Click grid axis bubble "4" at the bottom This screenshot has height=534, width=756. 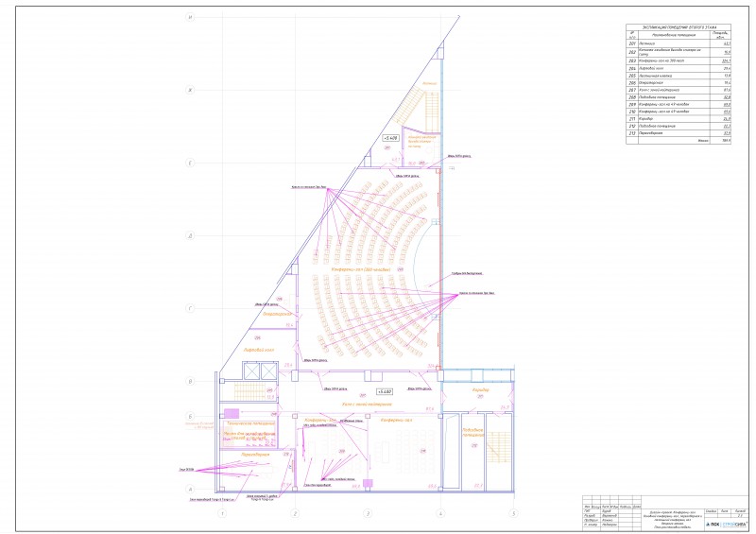440,513
